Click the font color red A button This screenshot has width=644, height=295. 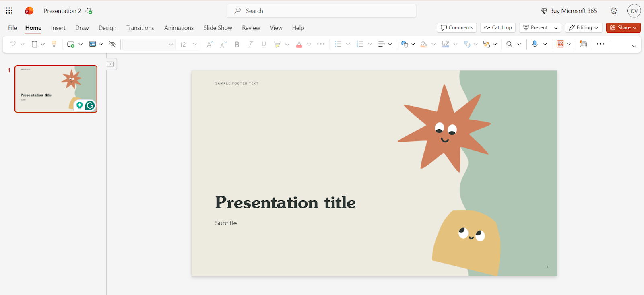[x=299, y=44]
